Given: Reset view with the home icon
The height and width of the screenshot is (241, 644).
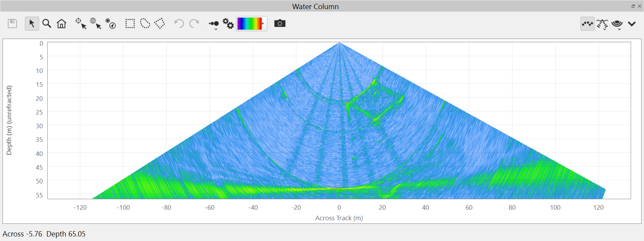Looking at the screenshot, I should [62, 24].
